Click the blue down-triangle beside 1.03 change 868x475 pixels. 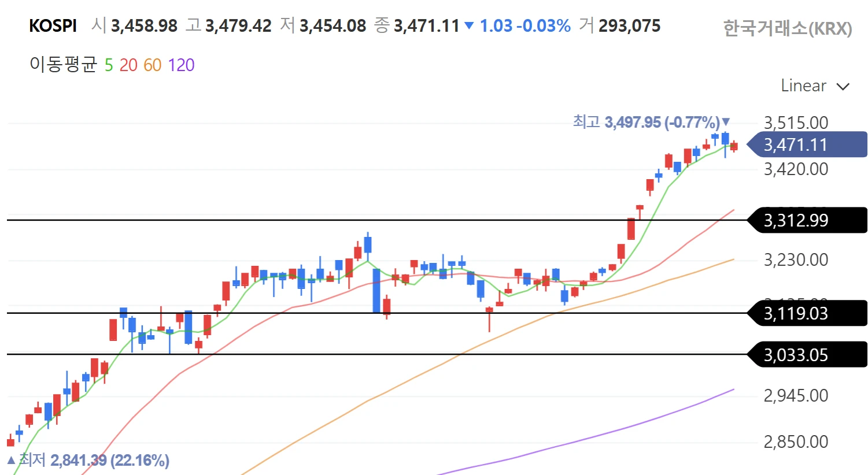[469, 26]
